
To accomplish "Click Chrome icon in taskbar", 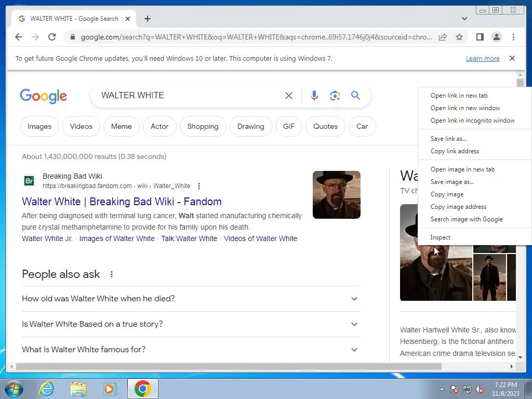I will coord(142,389).
